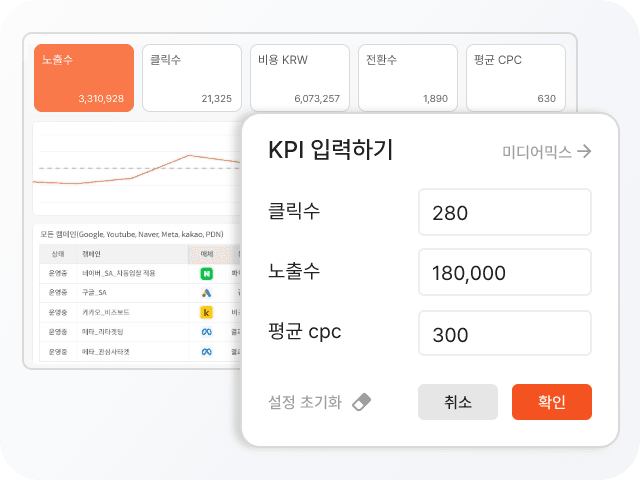Select the 전환수 metric card

[x=408, y=78]
